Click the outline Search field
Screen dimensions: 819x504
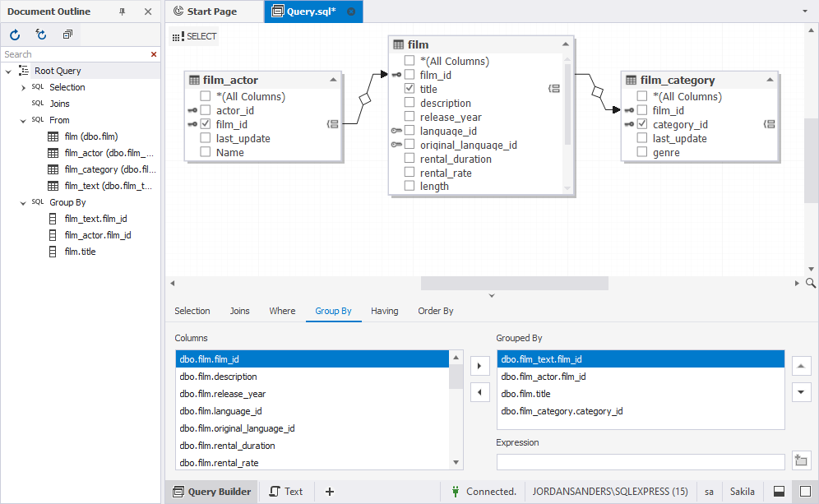(x=76, y=54)
